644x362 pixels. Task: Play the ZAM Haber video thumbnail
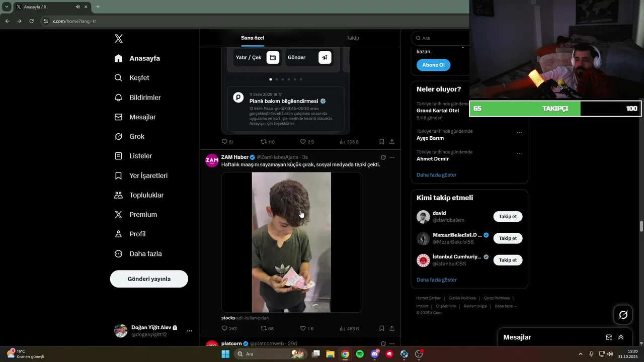(x=291, y=242)
